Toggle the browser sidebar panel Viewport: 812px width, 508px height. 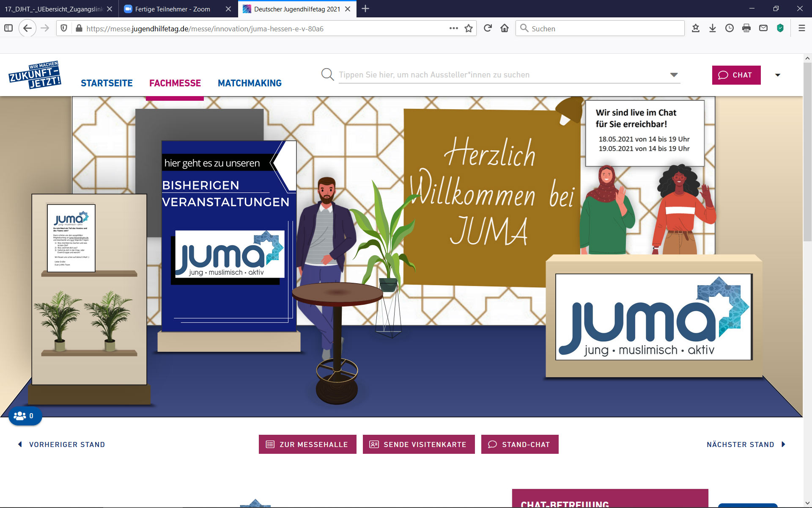pos(8,28)
